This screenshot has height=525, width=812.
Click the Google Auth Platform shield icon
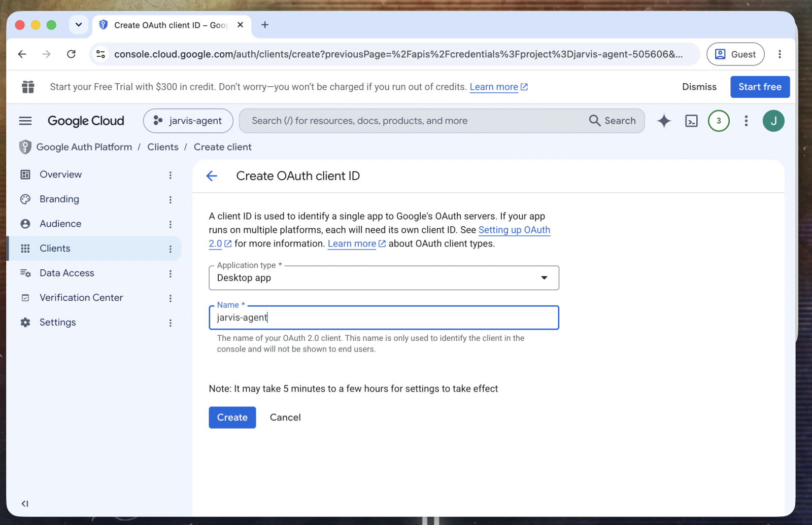tap(25, 147)
